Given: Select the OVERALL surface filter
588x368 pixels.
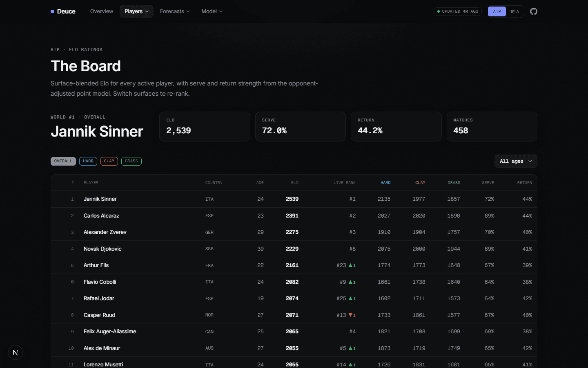Looking at the screenshot, I should pyautogui.click(x=63, y=161).
